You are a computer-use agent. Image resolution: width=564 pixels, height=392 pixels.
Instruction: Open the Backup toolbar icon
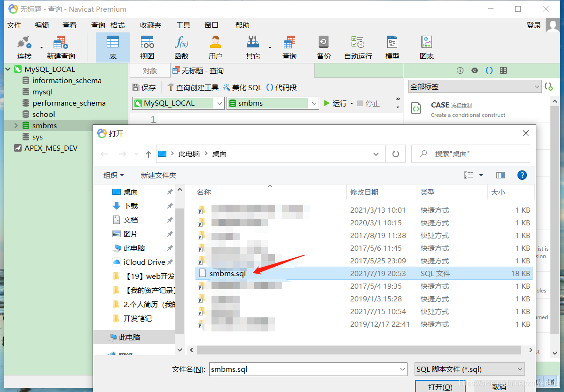coord(324,47)
